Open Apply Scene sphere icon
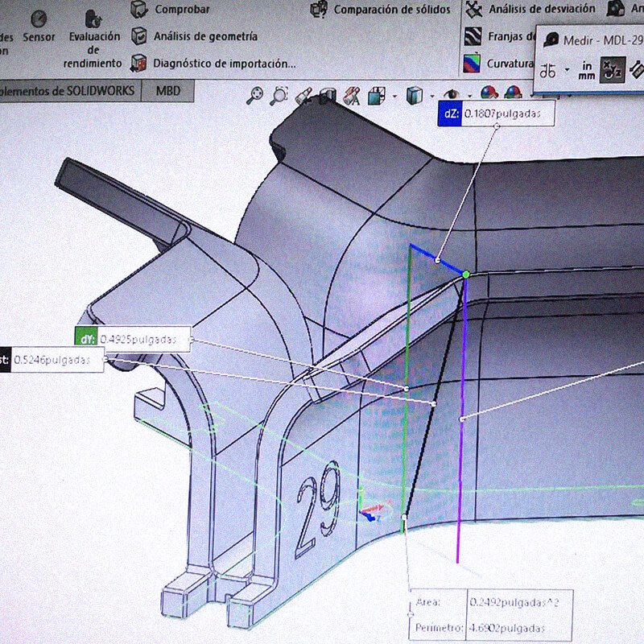This screenshot has width=644, height=644. click(514, 93)
